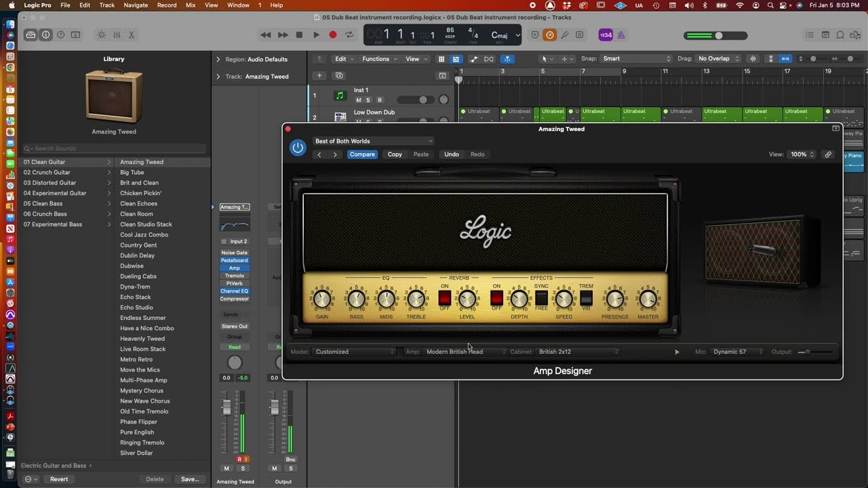Open the Functions menu in tracks area
Screen dimensions: 868x488
click(378, 59)
